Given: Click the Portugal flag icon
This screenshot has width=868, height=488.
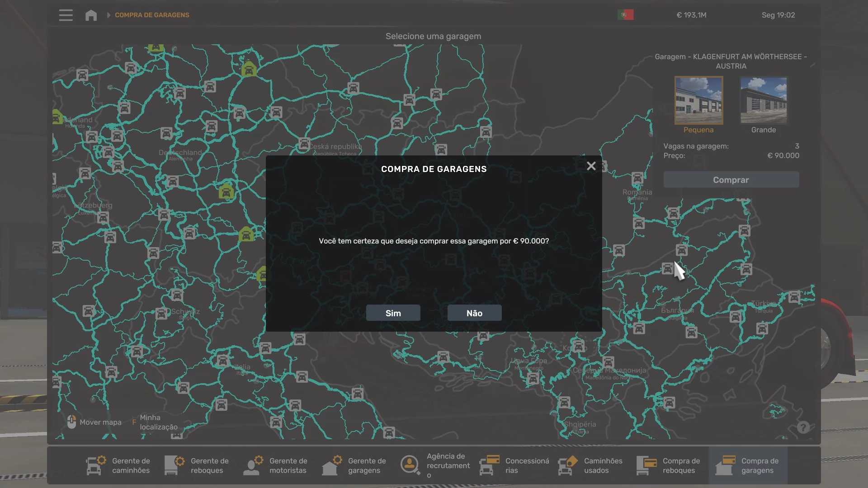Looking at the screenshot, I should [x=625, y=15].
